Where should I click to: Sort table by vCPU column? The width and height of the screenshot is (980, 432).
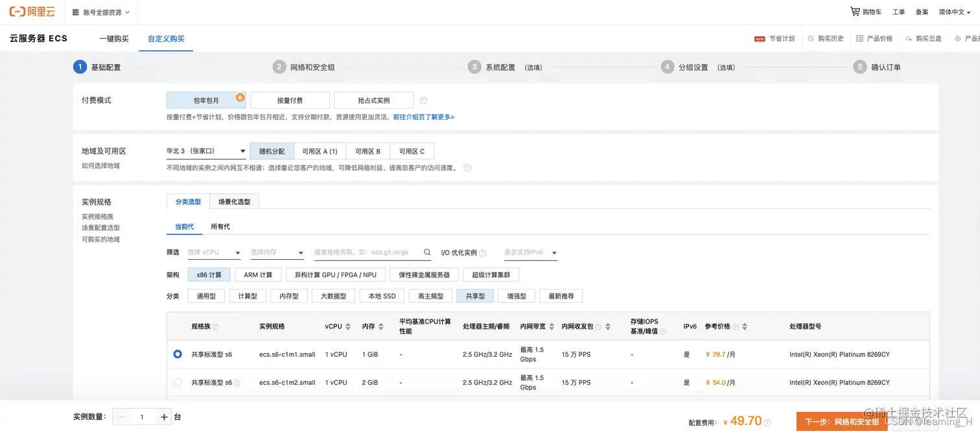(348, 326)
